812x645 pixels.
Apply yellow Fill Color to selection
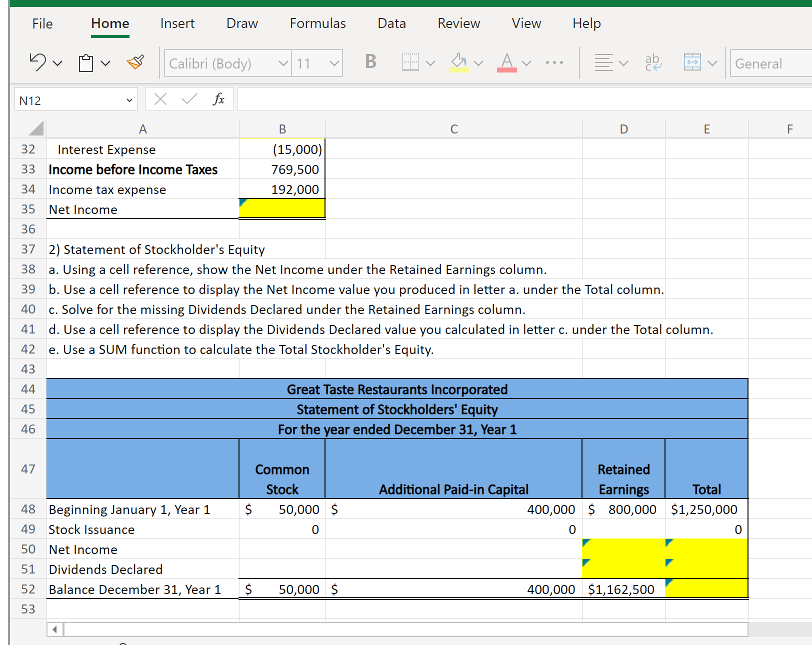coord(458,61)
